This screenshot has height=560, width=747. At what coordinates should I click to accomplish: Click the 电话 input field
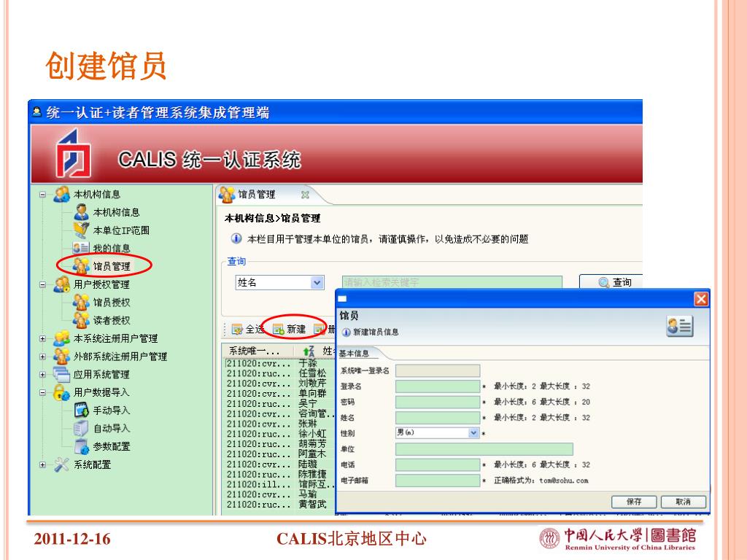[x=438, y=464]
